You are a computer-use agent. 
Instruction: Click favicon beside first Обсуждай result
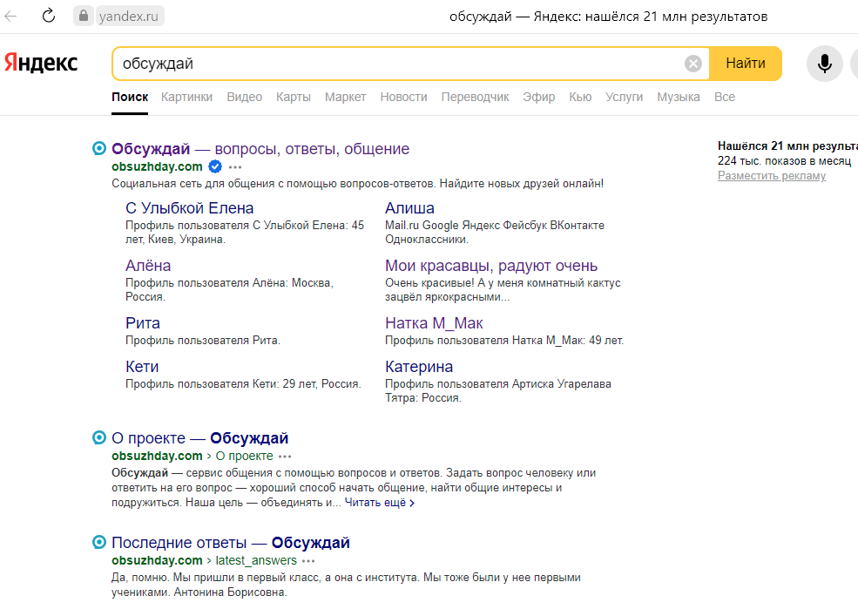[99, 148]
